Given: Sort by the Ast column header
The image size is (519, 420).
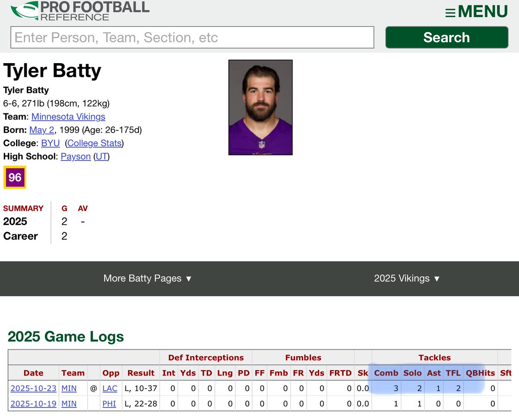Looking at the screenshot, I should (434, 373).
